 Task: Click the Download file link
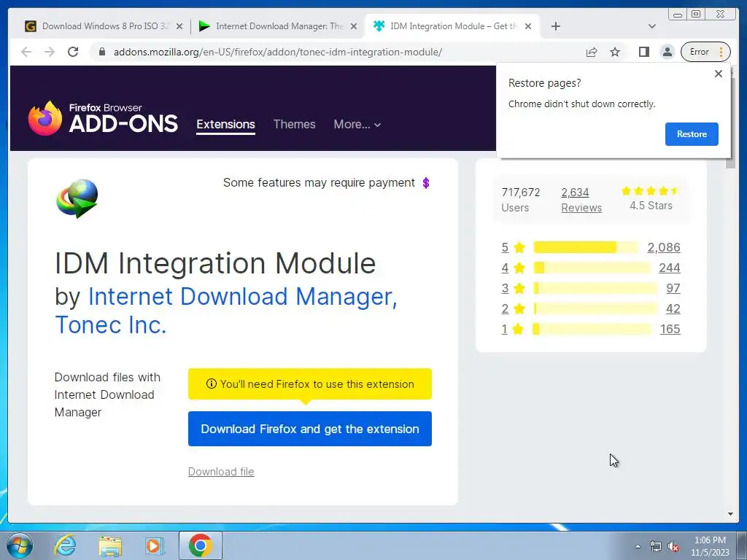tap(221, 472)
